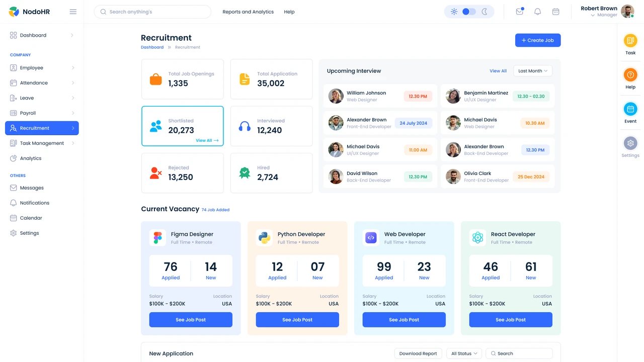644x362 pixels.
Task: Click See Job Post for Web Developer
Action: tap(404, 320)
